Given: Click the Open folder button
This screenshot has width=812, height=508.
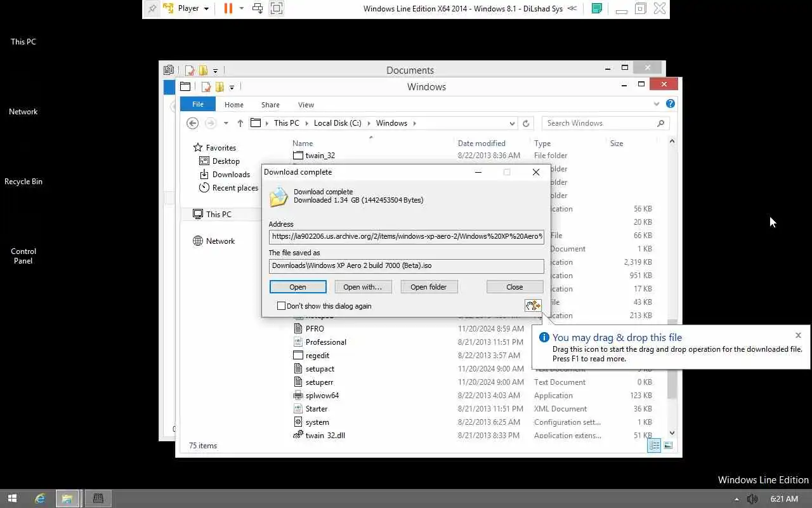Looking at the screenshot, I should pos(429,287).
